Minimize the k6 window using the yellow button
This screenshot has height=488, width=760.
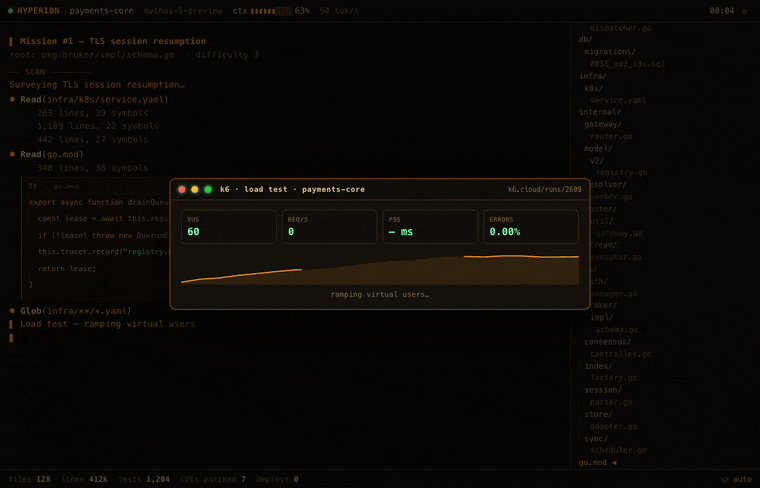[195, 189]
